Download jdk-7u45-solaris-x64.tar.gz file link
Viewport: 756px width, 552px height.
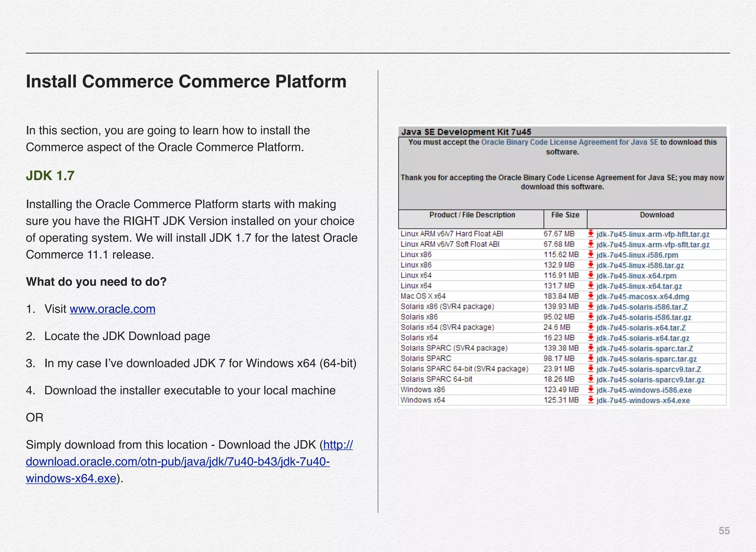click(x=643, y=338)
